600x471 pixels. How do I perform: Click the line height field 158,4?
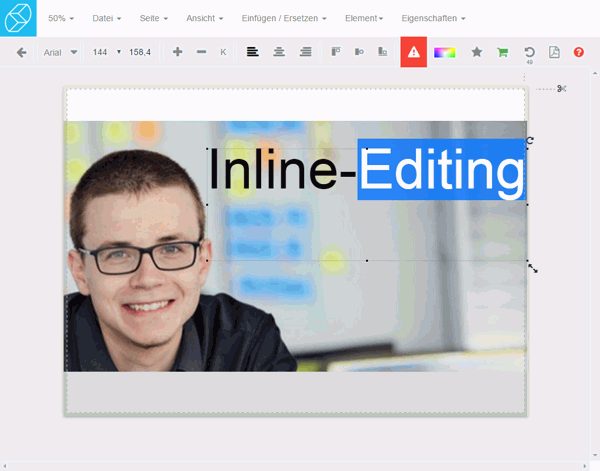coord(140,52)
